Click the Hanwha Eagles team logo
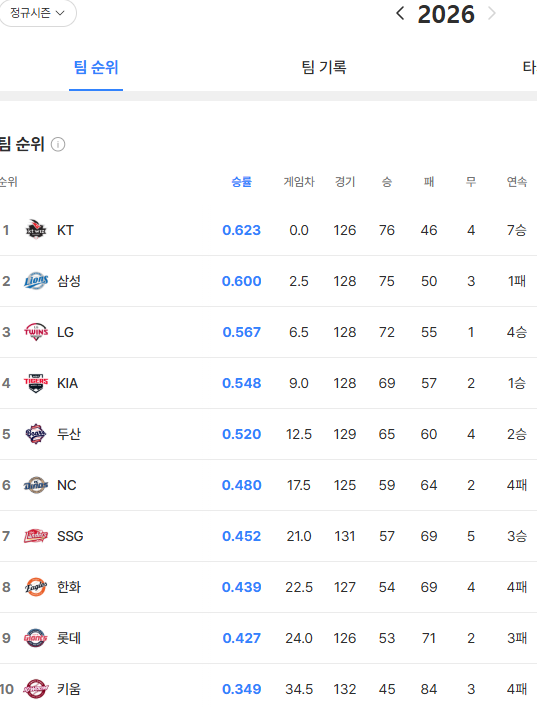 (x=36, y=587)
